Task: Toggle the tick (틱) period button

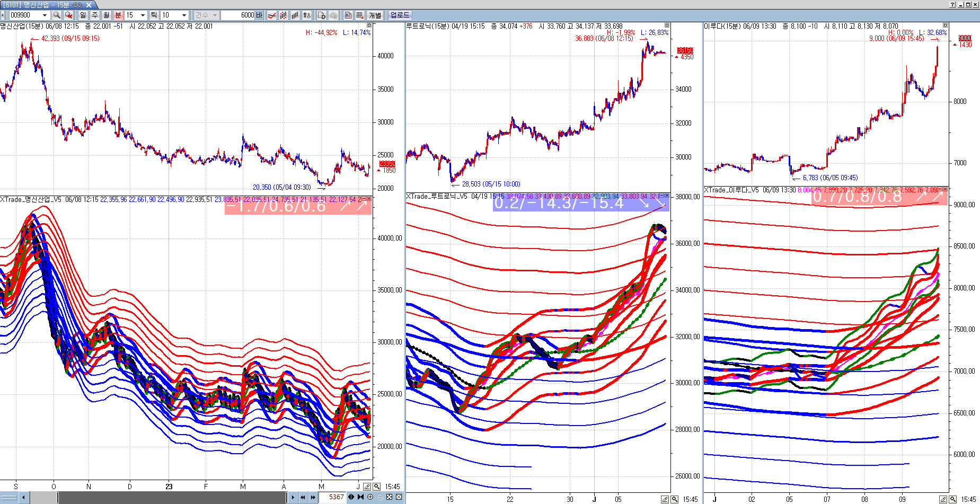Action: coord(154,15)
